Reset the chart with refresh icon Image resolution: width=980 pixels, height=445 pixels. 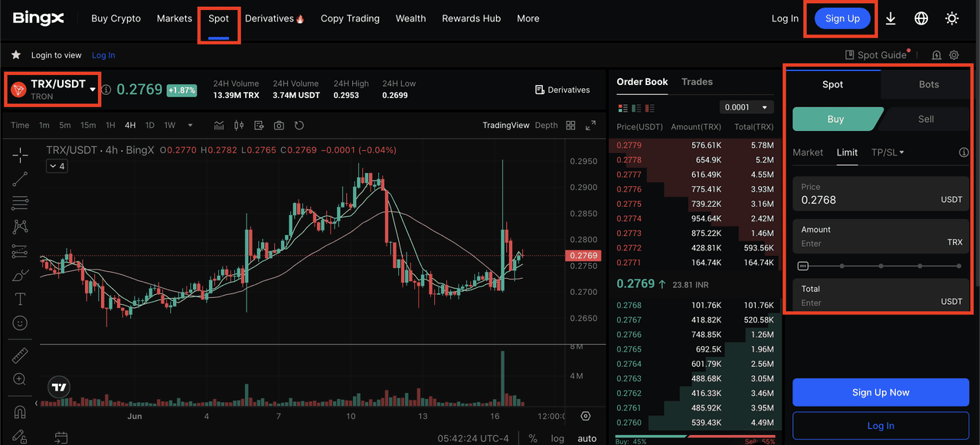299,125
